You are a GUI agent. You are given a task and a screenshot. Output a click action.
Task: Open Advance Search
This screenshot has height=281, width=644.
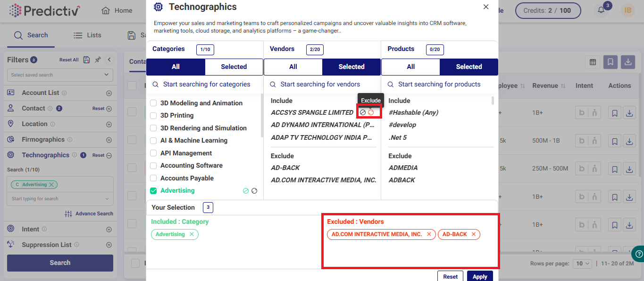[89, 213]
